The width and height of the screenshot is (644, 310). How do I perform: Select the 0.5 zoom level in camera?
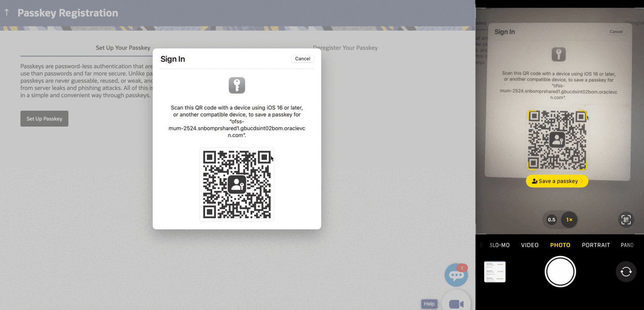551,220
